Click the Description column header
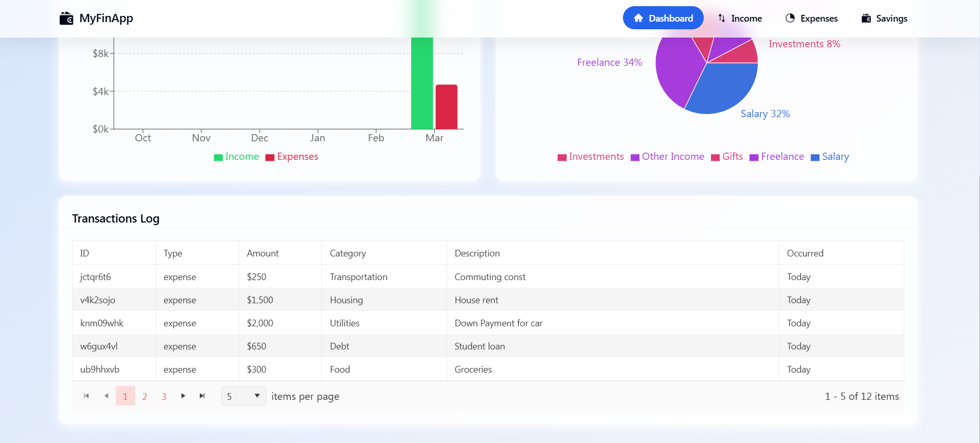This screenshot has height=443, width=980. pos(613,253)
